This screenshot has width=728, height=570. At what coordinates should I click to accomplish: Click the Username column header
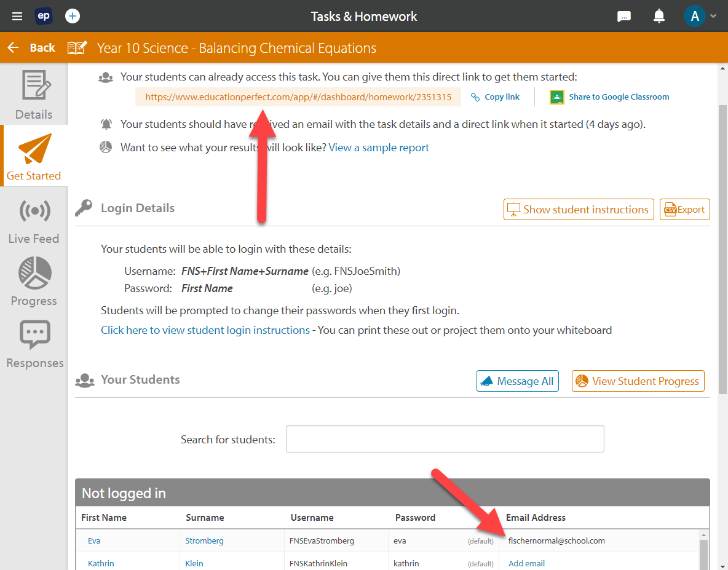coord(312,518)
